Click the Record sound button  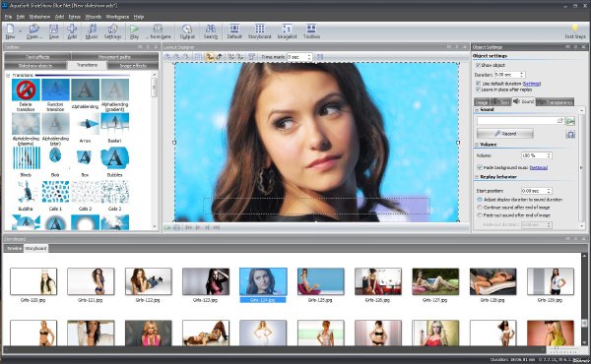[505, 134]
